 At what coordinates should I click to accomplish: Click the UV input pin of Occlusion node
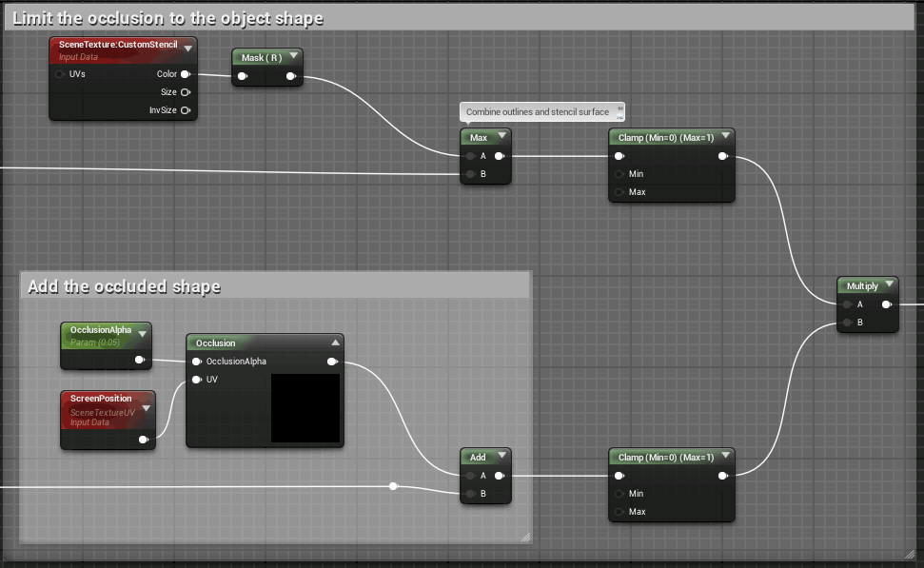(197, 380)
